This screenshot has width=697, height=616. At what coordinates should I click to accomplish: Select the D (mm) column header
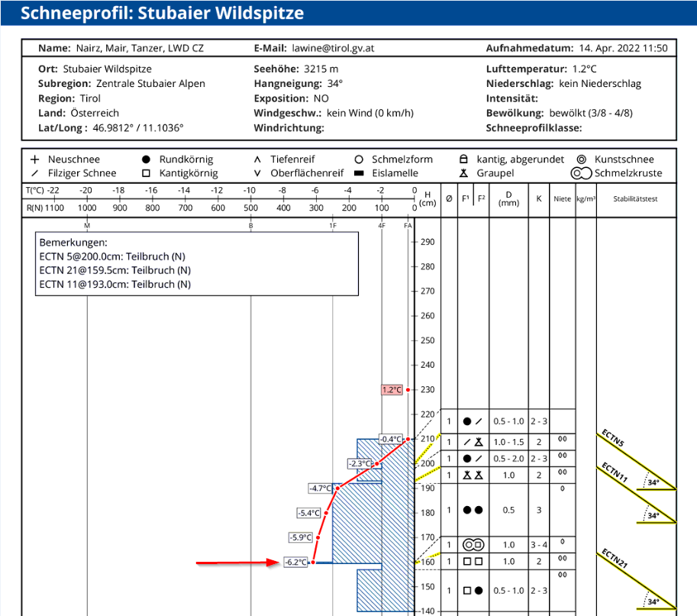coord(509,198)
